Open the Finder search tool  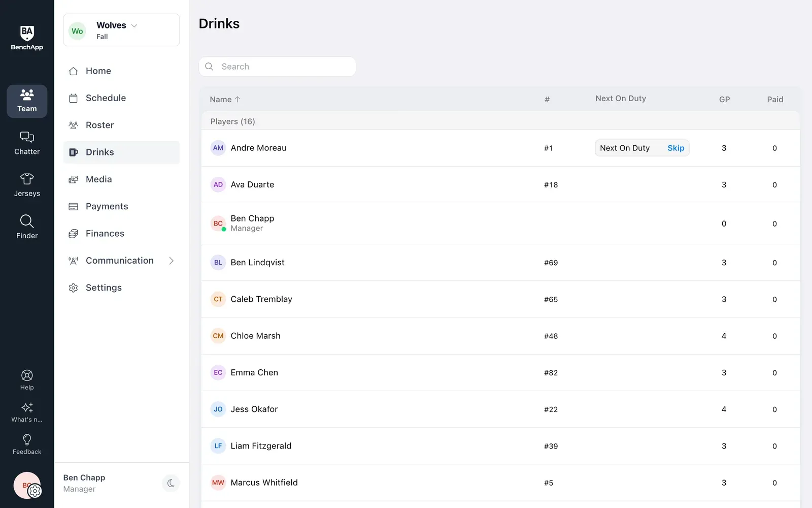point(27,227)
